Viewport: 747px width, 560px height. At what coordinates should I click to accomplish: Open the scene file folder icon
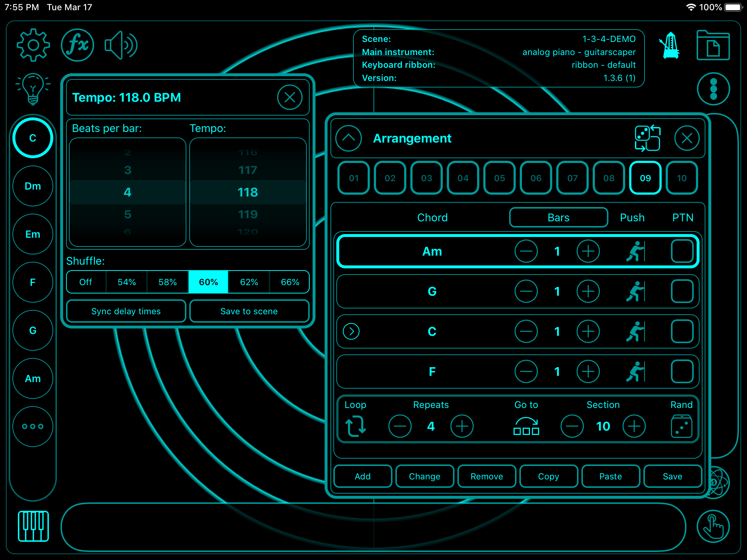713,46
